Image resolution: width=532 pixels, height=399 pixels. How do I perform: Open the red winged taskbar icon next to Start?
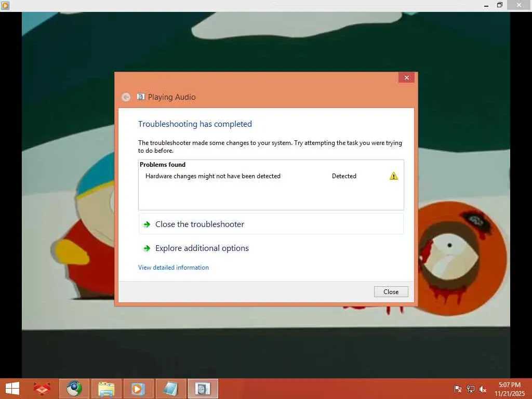coord(42,389)
